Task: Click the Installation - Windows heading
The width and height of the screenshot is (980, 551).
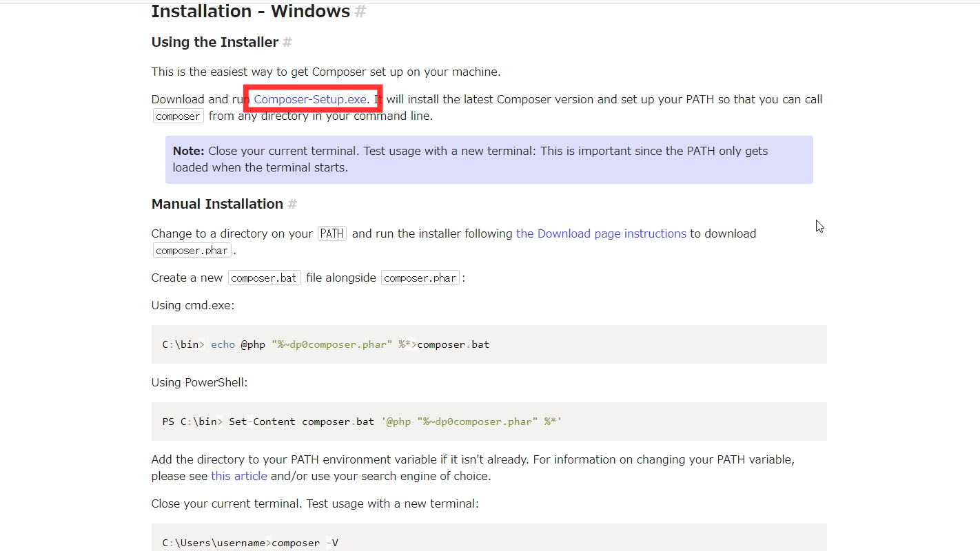Action: [x=251, y=12]
